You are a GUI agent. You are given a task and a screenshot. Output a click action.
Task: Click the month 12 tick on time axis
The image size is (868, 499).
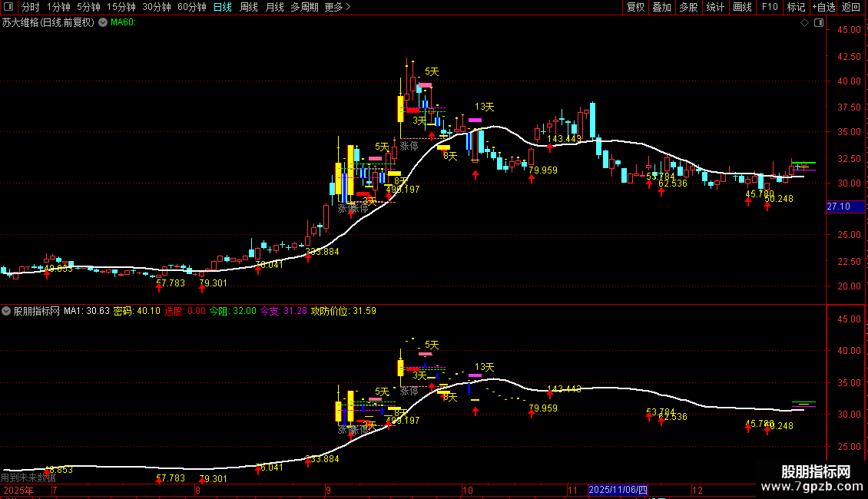point(697,491)
